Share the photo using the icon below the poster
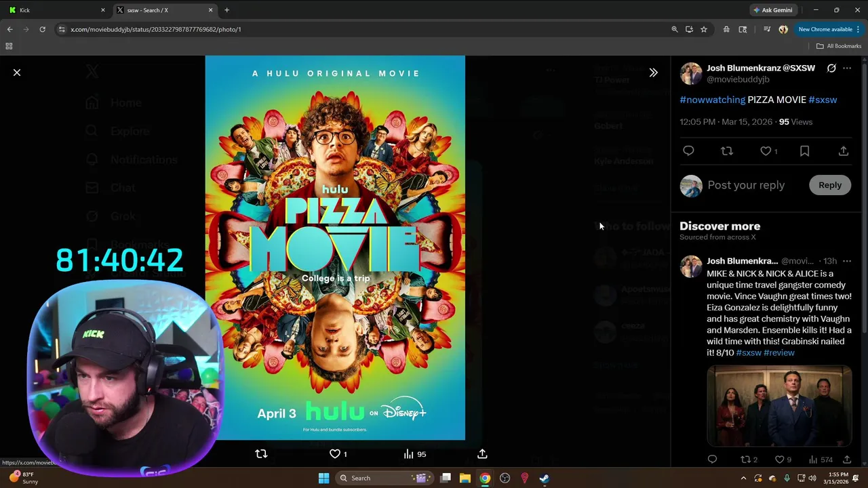The width and height of the screenshot is (868, 488). 482,454
